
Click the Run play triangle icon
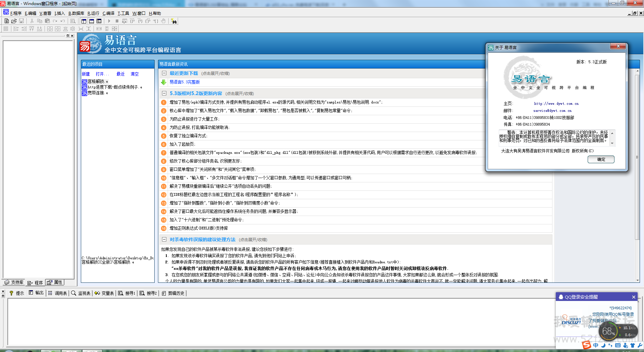109,21
